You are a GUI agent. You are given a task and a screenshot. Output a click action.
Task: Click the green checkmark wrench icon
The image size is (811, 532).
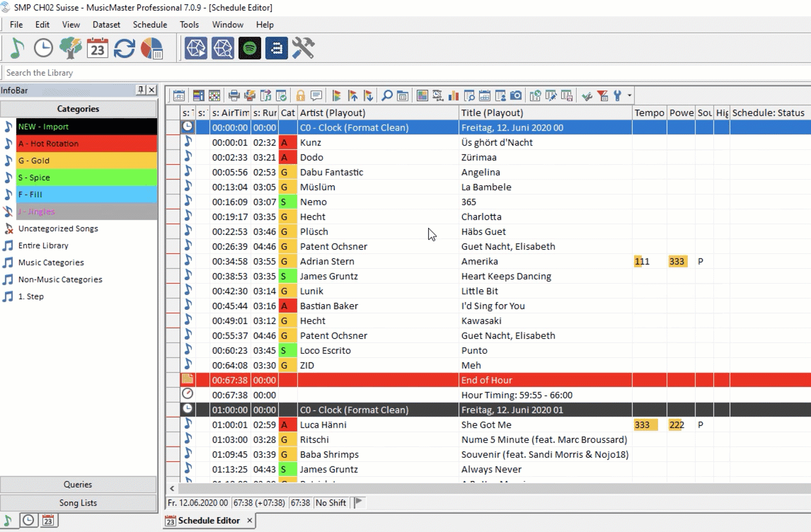(587, 96)
